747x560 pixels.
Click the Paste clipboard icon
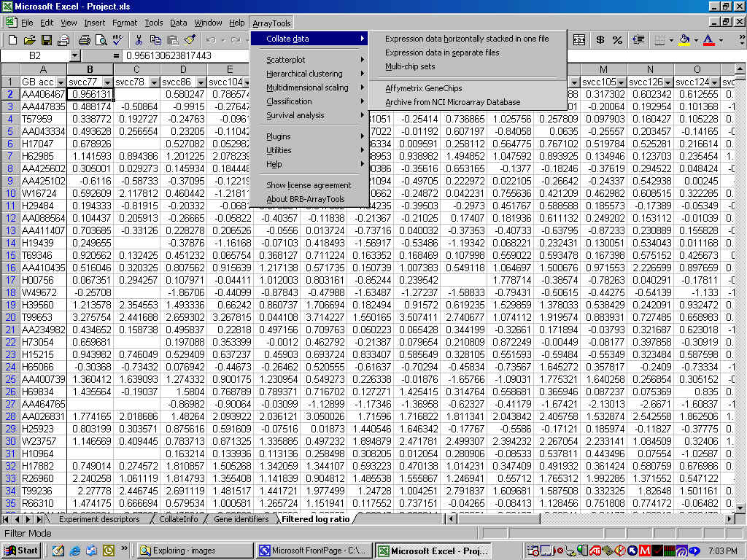[172, 40]
